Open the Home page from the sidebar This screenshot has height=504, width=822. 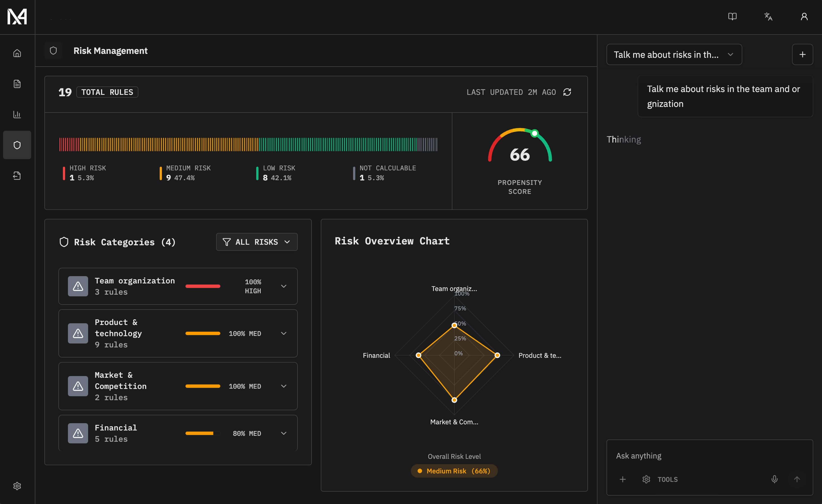point(17,53)
